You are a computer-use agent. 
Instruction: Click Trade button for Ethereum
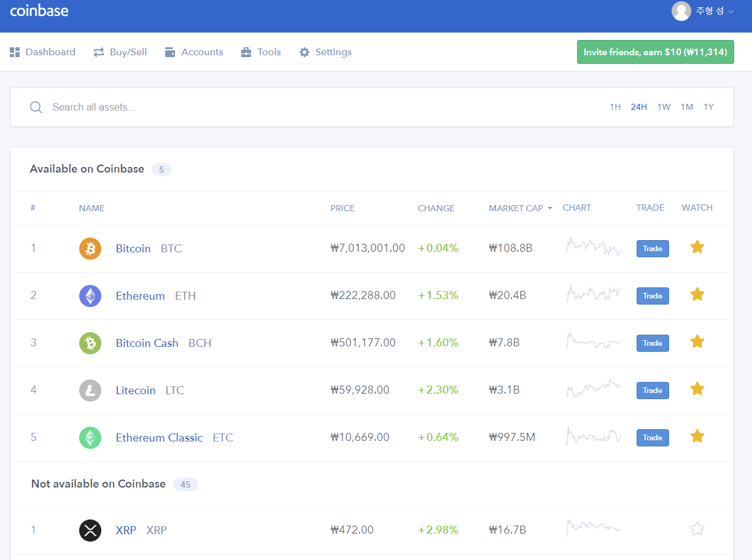[653, 296]
